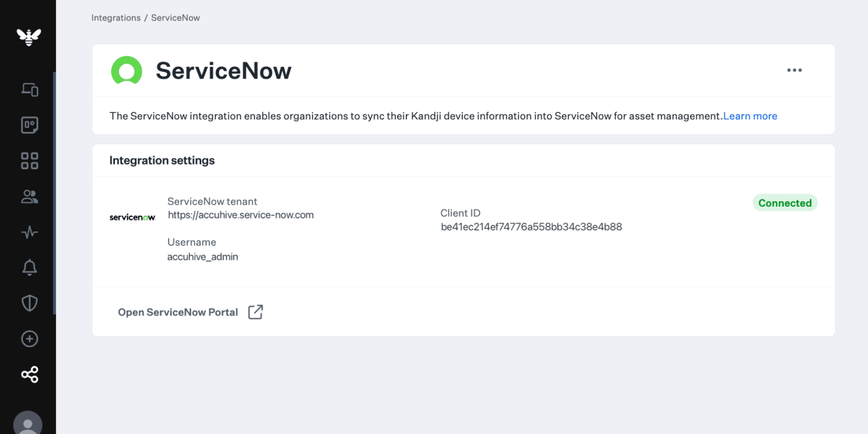Viewport: 868px width, 434px height.
Task: Open the account avatar at sidebar bottom
Action: click(29, 423)
